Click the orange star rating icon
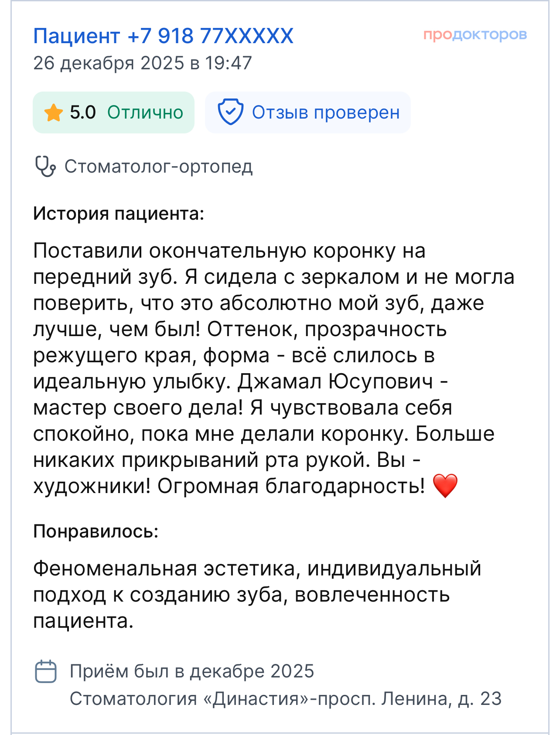Viewport: 560px width, 735px height. coord(54,112)
